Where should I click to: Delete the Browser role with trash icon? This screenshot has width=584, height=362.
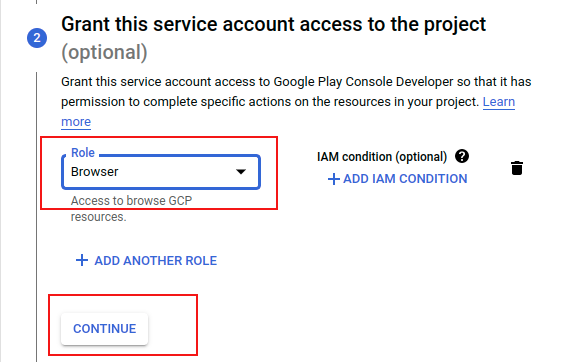point(517,168)
